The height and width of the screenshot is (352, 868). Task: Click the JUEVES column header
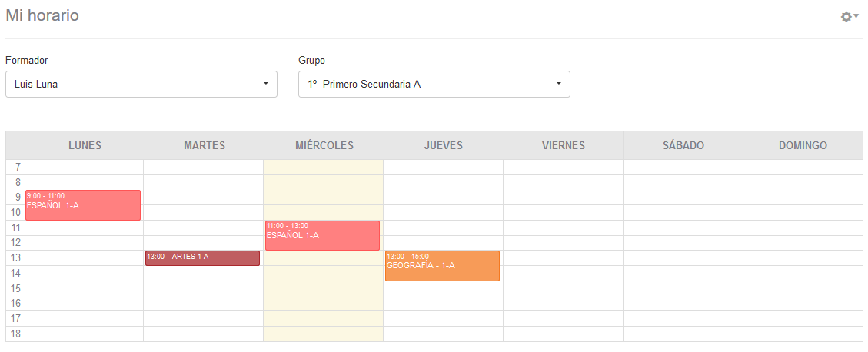[x=444, y=145]
